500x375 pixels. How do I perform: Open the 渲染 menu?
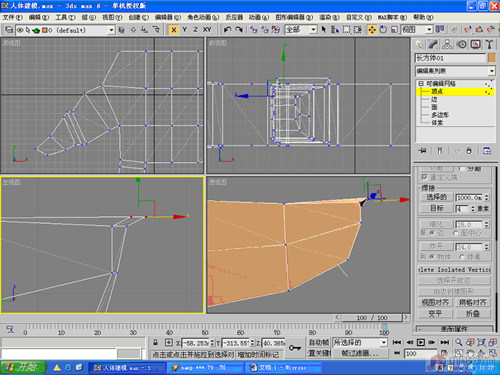[329, 17]
